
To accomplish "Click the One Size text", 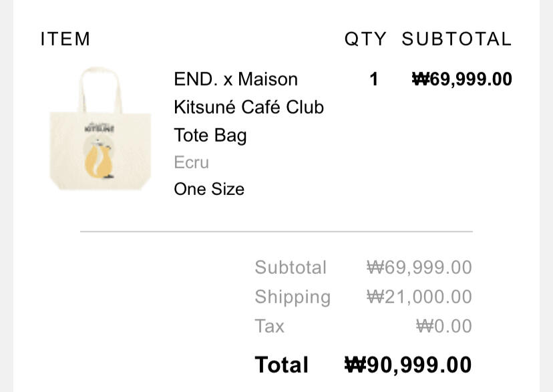I will [x=209, y=189].
